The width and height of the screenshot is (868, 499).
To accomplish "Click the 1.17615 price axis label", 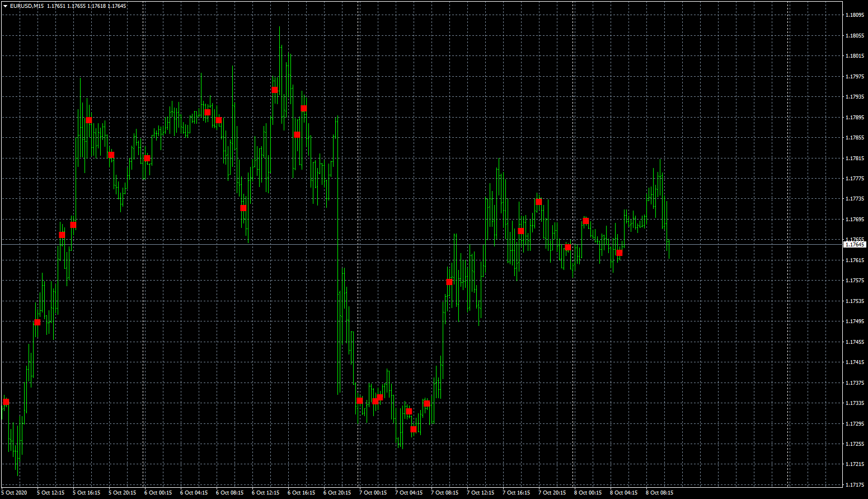I will 855,260.
